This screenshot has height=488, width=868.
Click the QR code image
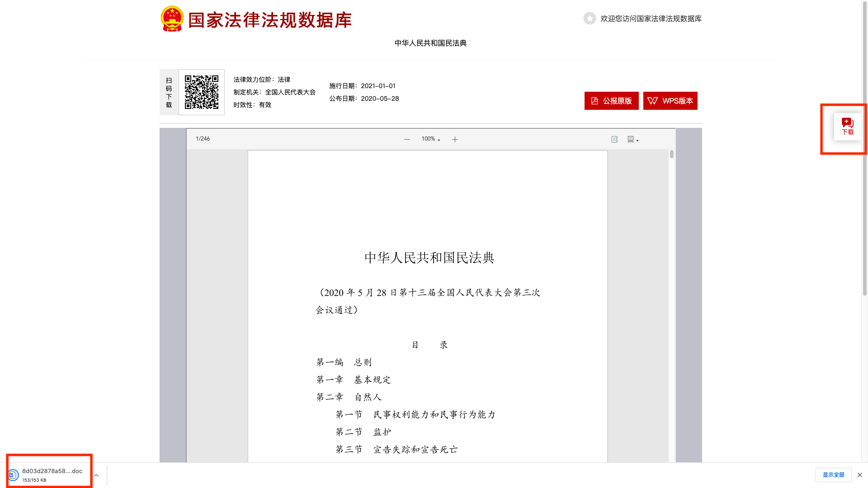click(x=202, y=92)
